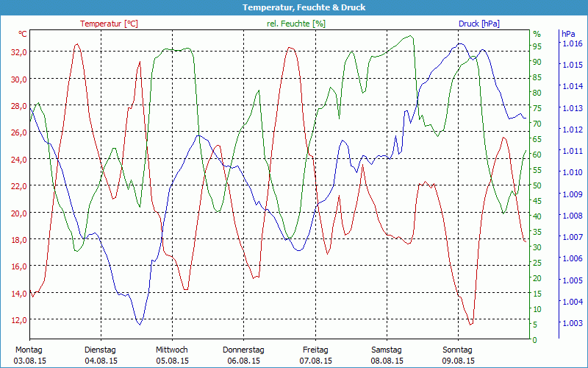588x368 pixels.
Task: Select the 'Montag 03.08.15' date marker
Action: click(x=29, y=355)
